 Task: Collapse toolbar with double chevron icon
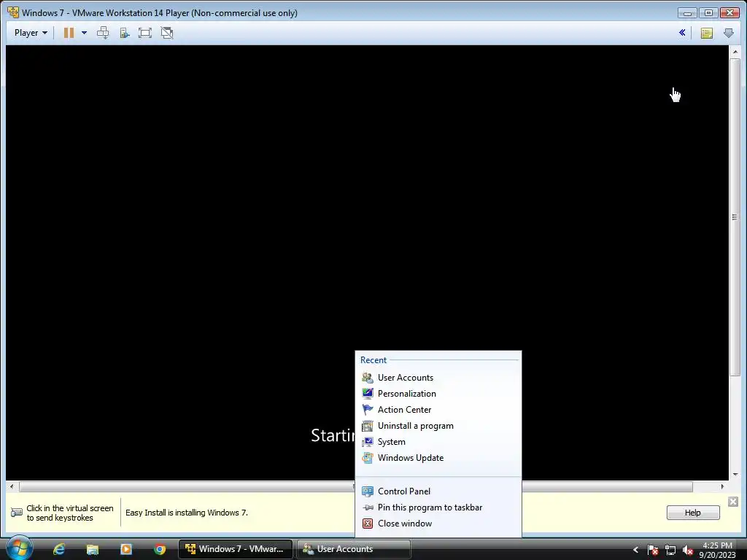[682, 33]
